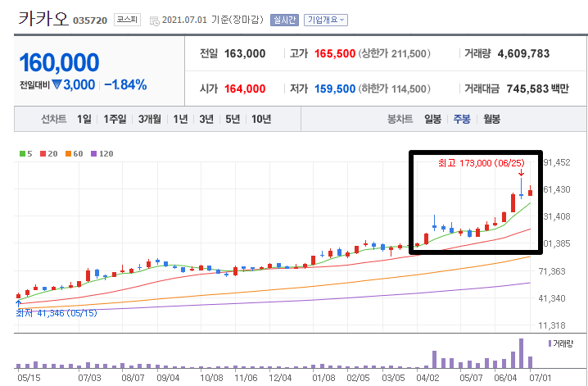Switch to the 3개월 line chart
This screenshot has width=588, height=386.
click(x=150, y=120)
